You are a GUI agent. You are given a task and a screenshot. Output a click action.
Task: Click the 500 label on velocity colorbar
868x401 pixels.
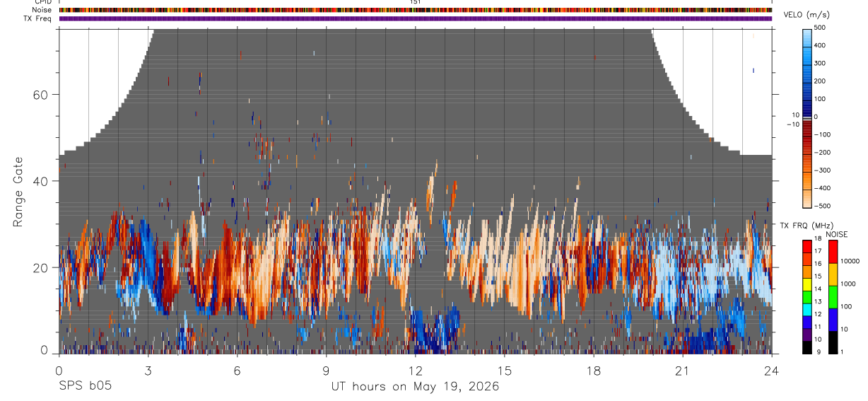pyautogui.click(x=821, y=28)
